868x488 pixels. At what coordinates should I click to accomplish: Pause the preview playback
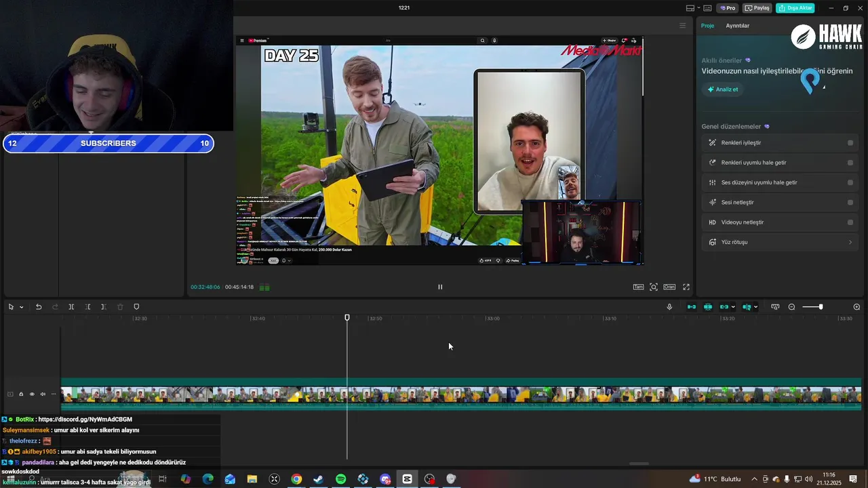click(440, 287)
